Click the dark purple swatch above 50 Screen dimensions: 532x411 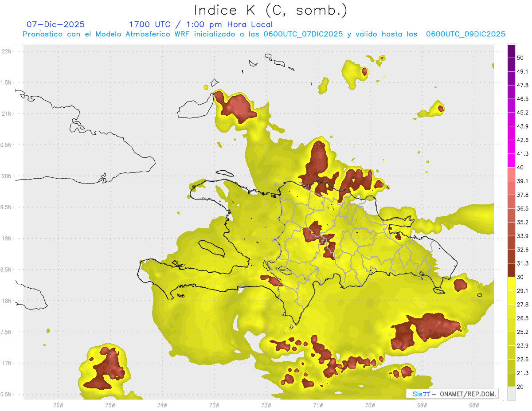pyautogui.click(x=511, y=51)
